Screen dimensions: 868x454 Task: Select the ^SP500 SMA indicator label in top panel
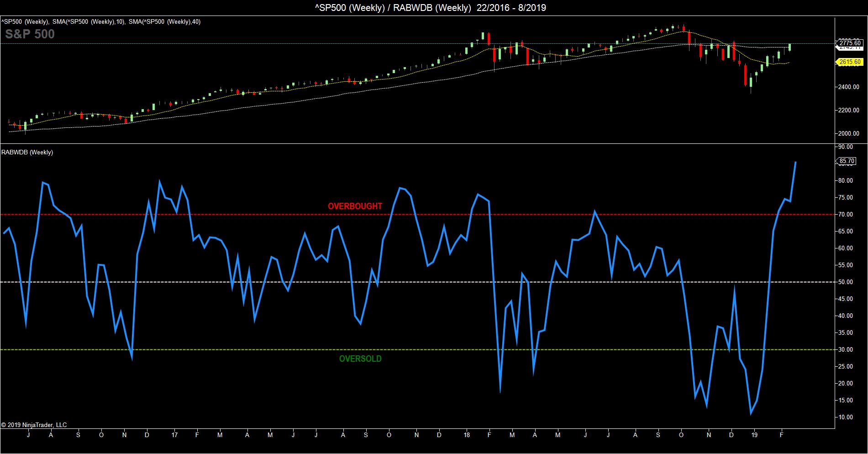pos(100,21)
